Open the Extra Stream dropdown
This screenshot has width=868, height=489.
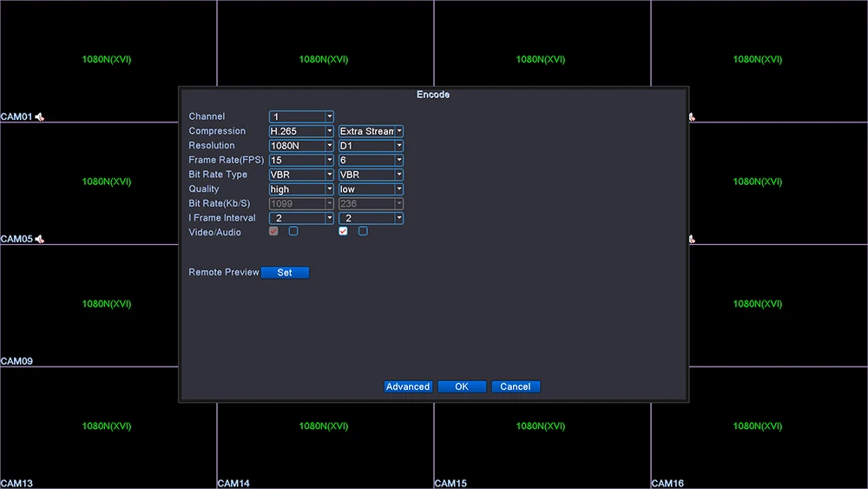pyautogui.click(x=371, y=131)
